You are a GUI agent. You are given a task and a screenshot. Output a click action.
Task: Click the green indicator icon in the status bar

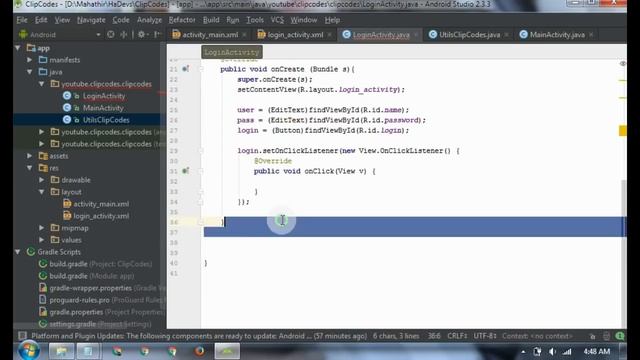point(620,336)
